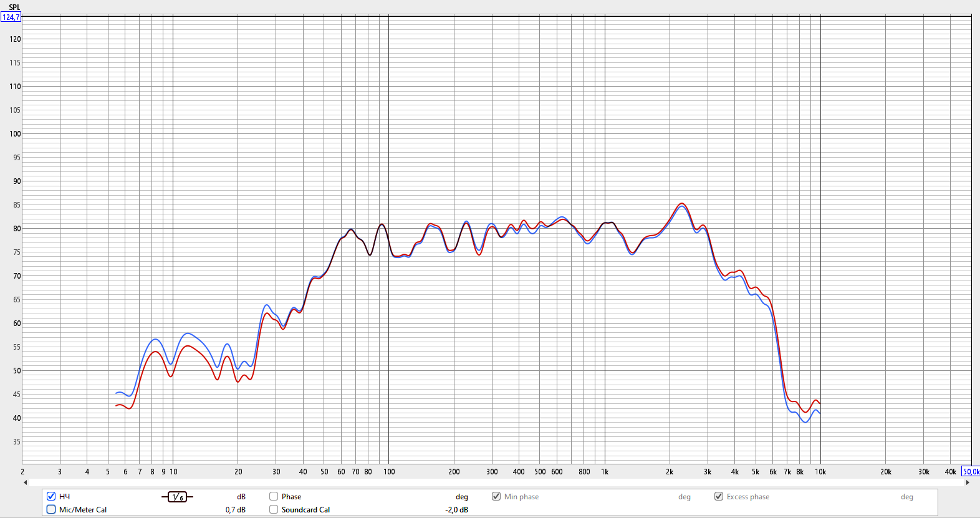Click the SPL axis label
The width and height of the screenshot is (980, 518).
(14, 7)
